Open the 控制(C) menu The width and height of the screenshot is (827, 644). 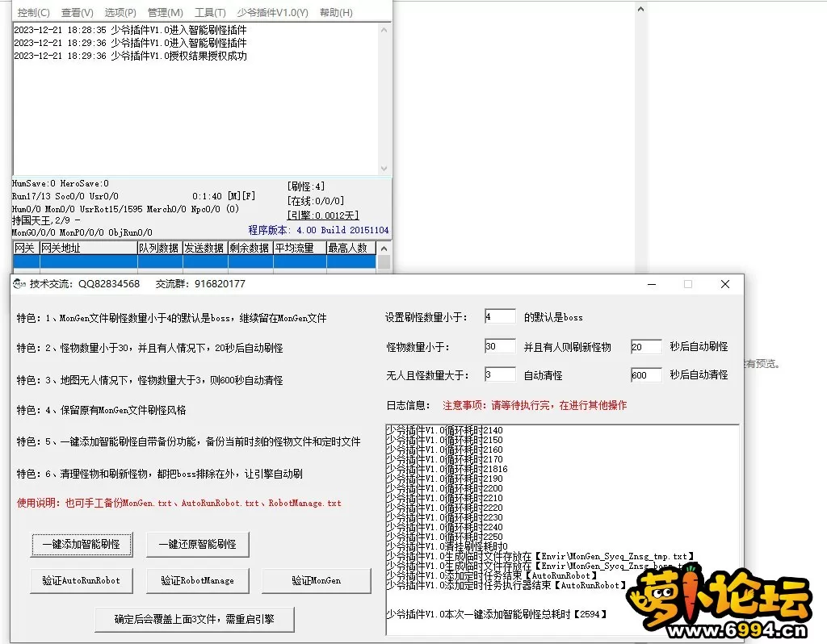[33, 12]
